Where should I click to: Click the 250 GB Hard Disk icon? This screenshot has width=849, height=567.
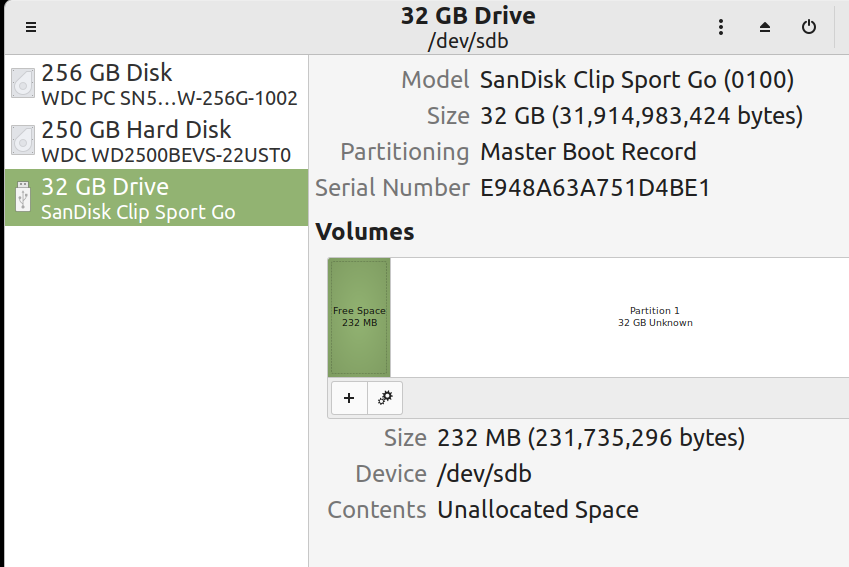23,141
